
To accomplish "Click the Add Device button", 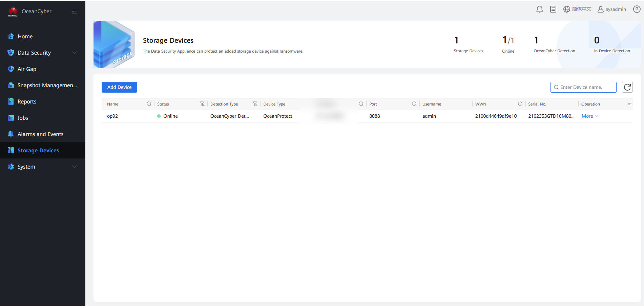I will (x=119, y=87).
